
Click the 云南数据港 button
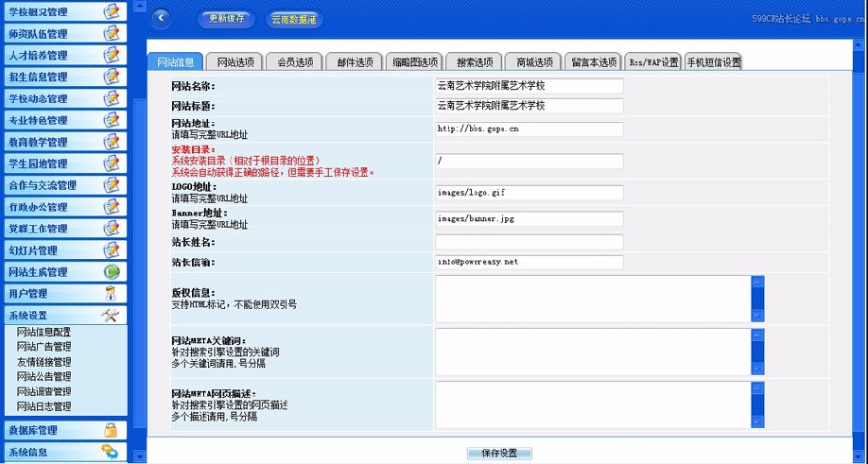(294, 19)
